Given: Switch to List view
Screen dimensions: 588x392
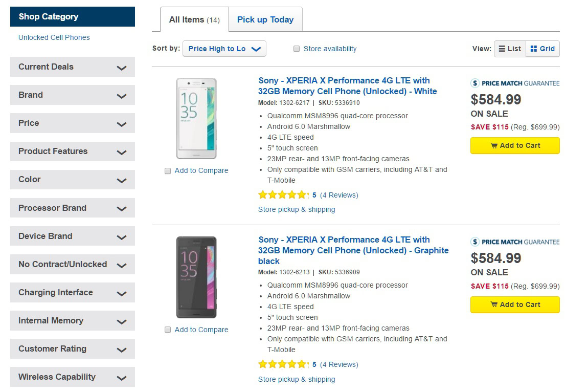Looking at the screenshot, I should click(510, 49).
